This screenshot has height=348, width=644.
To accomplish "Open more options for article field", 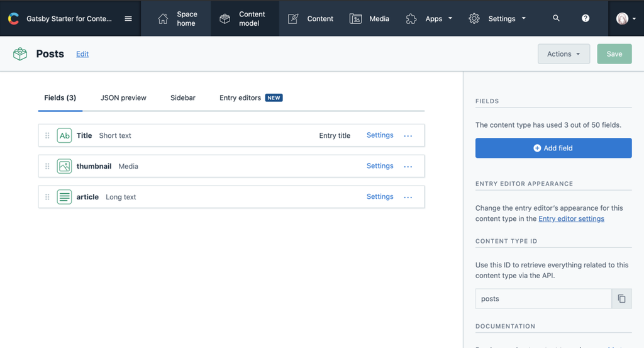I will [408, 198].
